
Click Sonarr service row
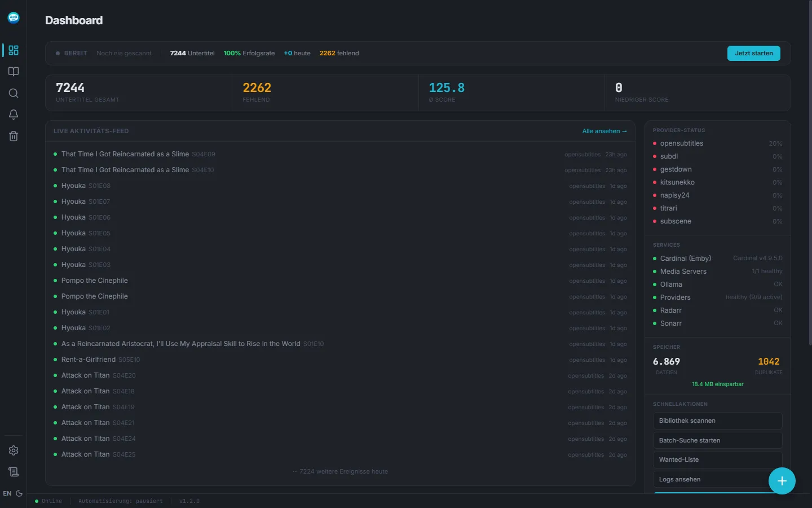tap(717, 323)
